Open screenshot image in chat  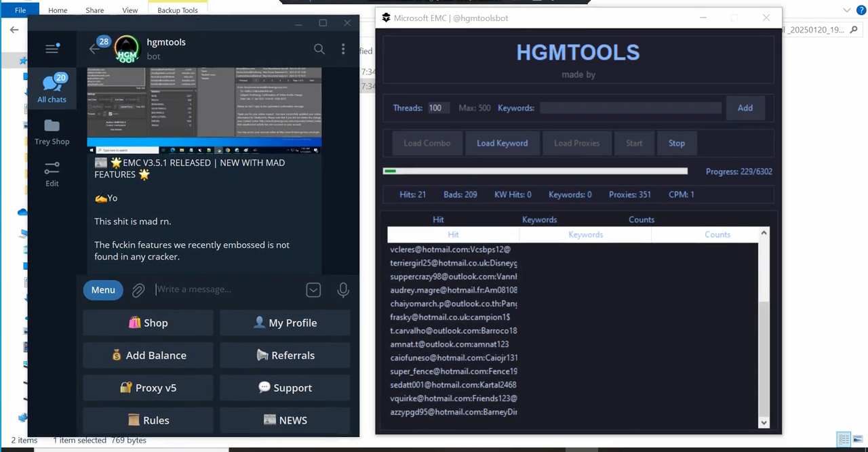click(204, 110)
